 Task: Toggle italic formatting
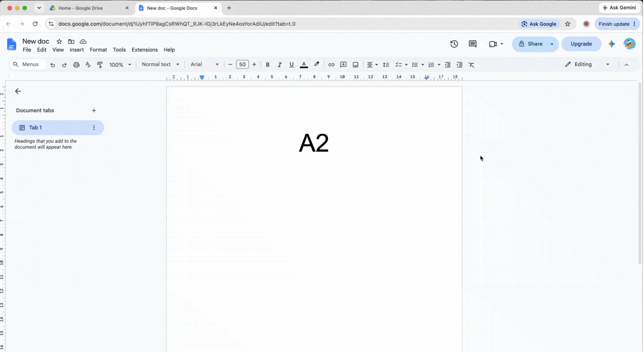point(280,65)
